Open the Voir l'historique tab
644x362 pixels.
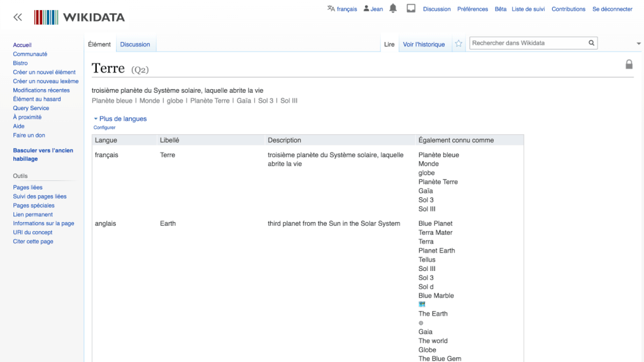pos(424,45)
